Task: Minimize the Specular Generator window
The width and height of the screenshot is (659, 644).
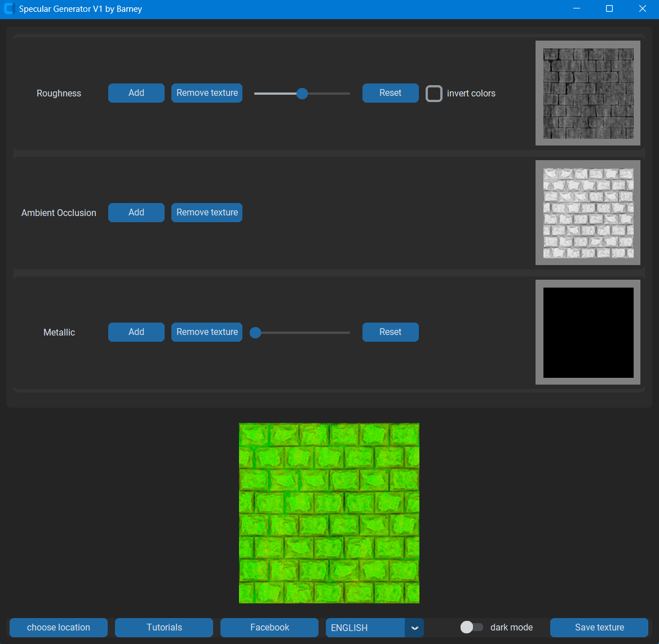Action: [577, 9]
